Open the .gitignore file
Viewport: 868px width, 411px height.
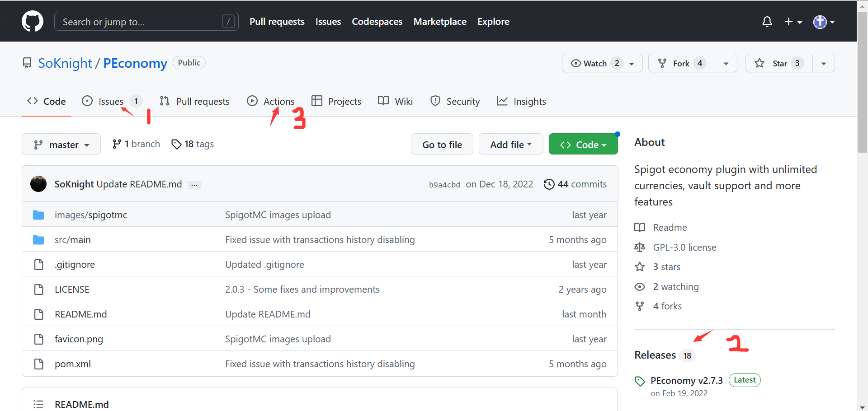75,265
